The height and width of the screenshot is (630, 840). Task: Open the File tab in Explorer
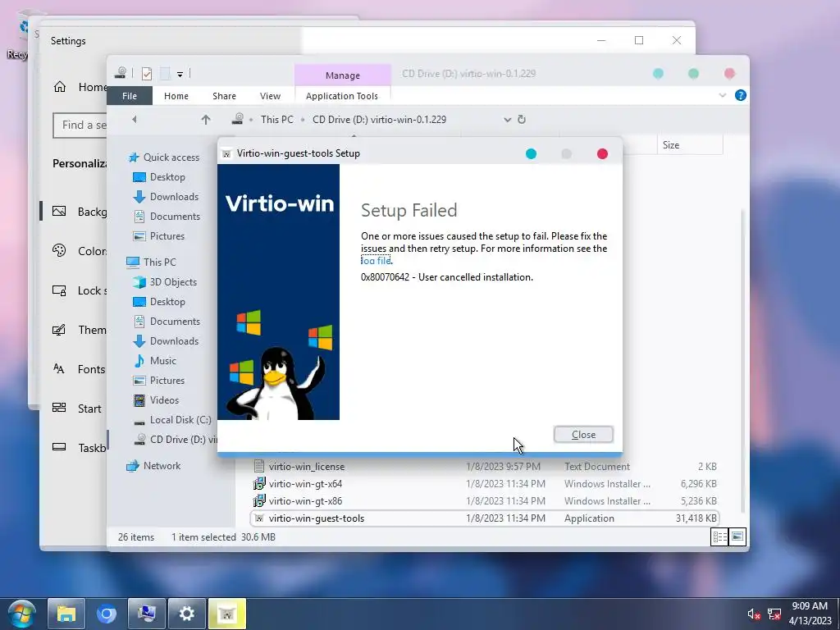pos(130,96)
